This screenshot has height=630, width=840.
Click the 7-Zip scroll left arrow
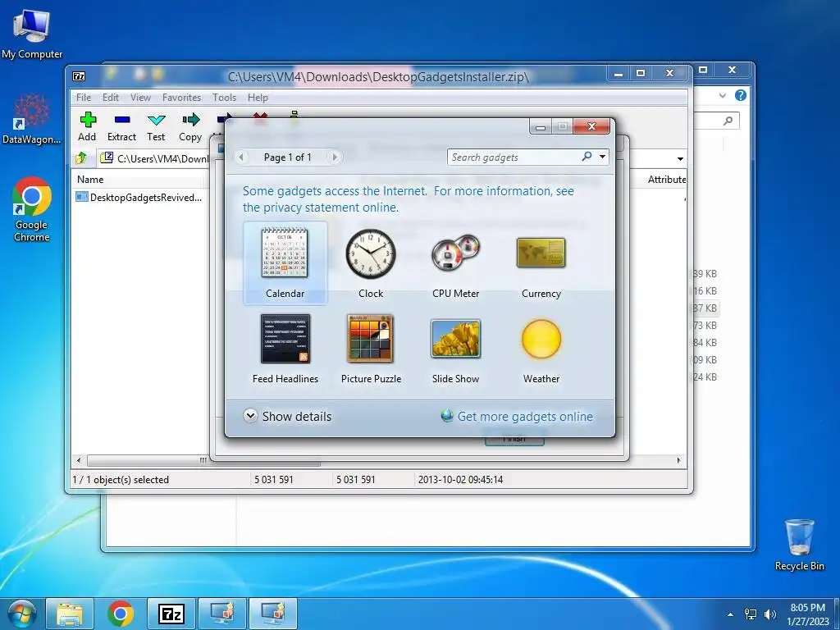79,460
